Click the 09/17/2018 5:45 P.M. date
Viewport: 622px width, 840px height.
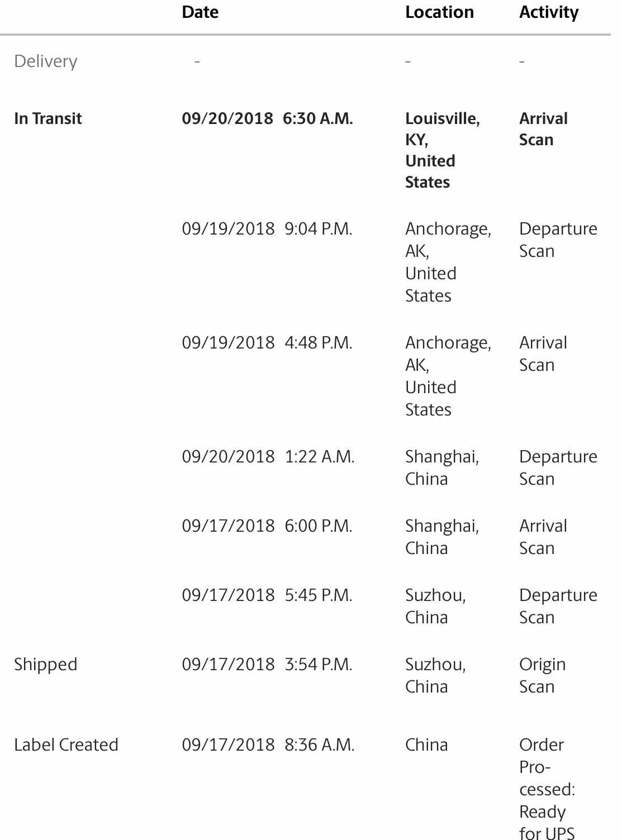coord(267,595)
